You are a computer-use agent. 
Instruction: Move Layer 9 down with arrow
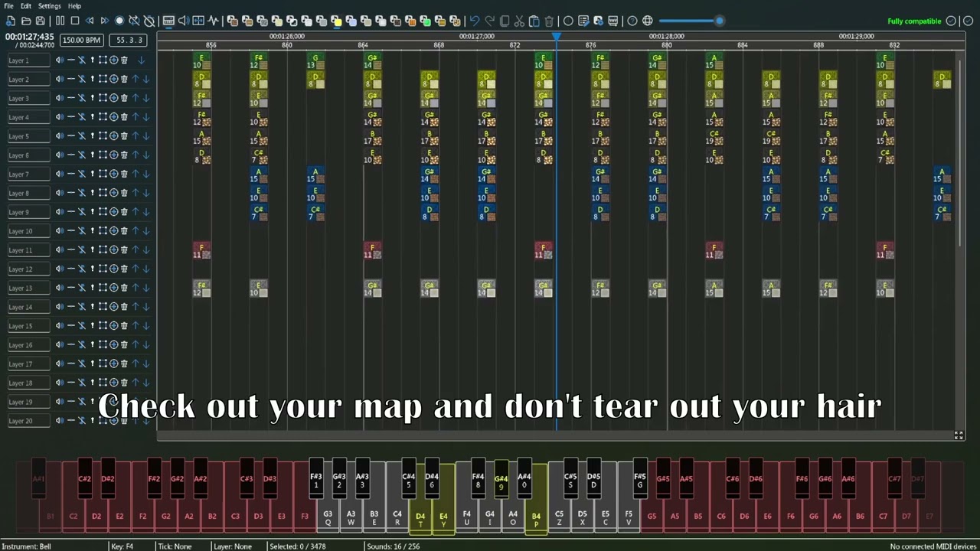145,212
